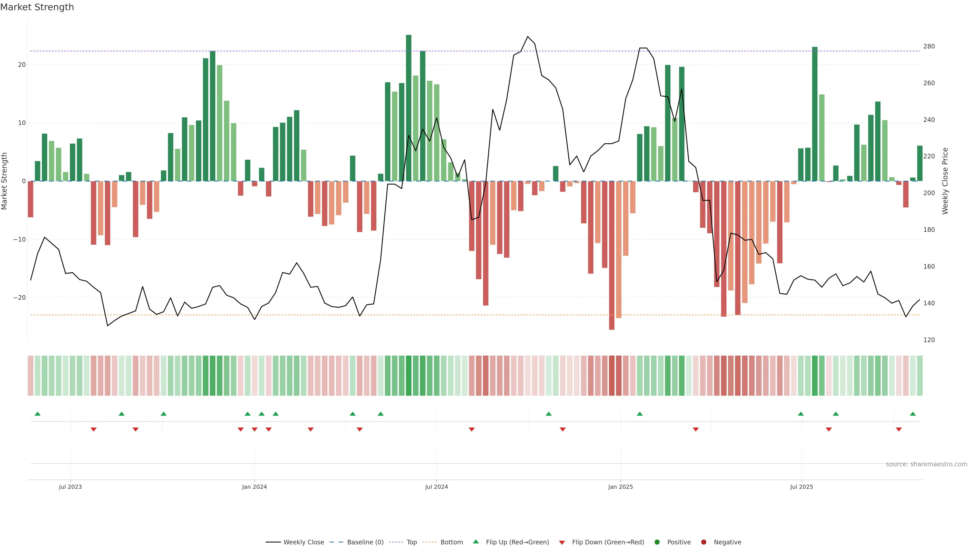Click the Positive green circle legend icon

657,542
